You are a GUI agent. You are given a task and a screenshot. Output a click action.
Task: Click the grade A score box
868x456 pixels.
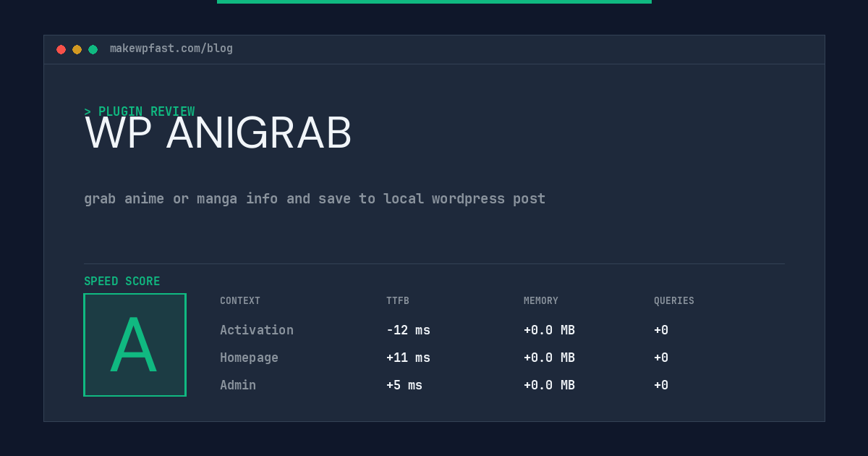tap(135, 345)
